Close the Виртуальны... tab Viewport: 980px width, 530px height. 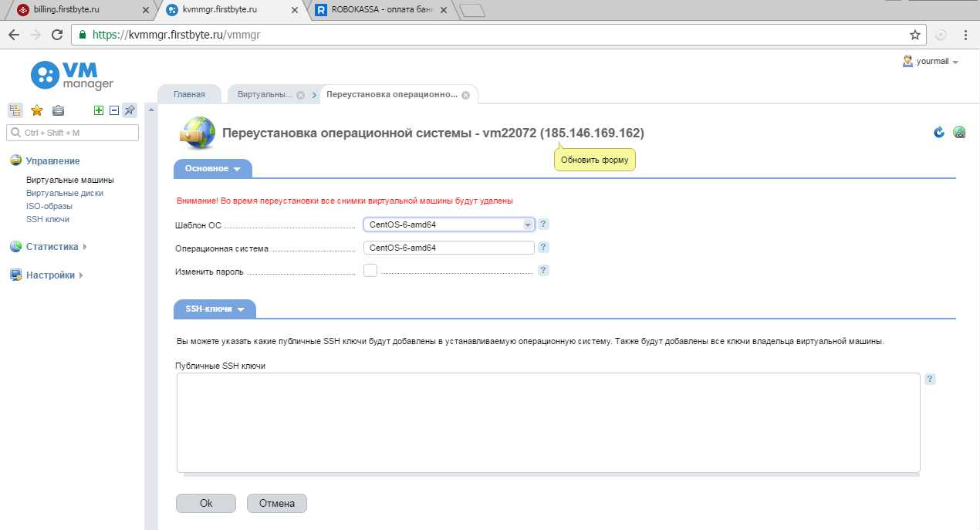(301, 95)
